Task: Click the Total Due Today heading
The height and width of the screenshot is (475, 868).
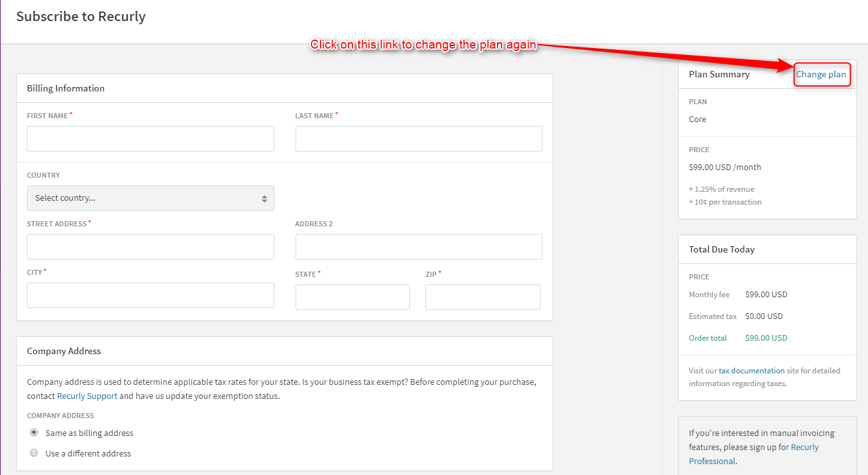Action: point(722,249)
